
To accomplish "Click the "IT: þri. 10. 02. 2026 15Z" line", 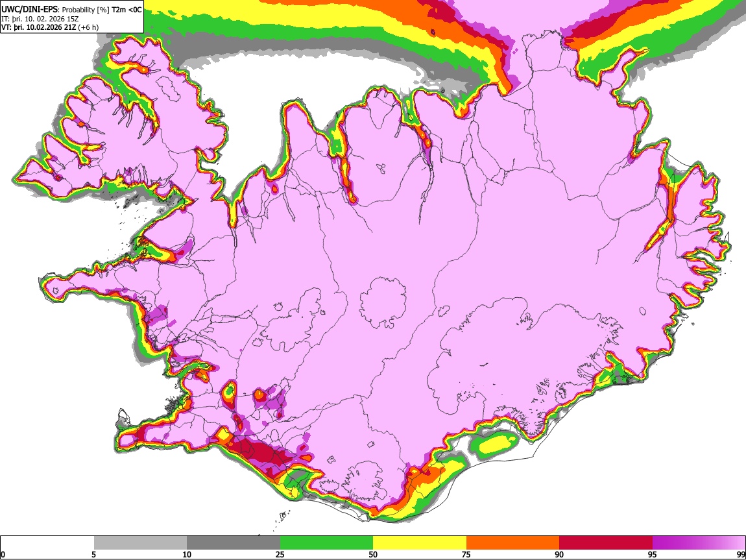I will click(40, 19).
